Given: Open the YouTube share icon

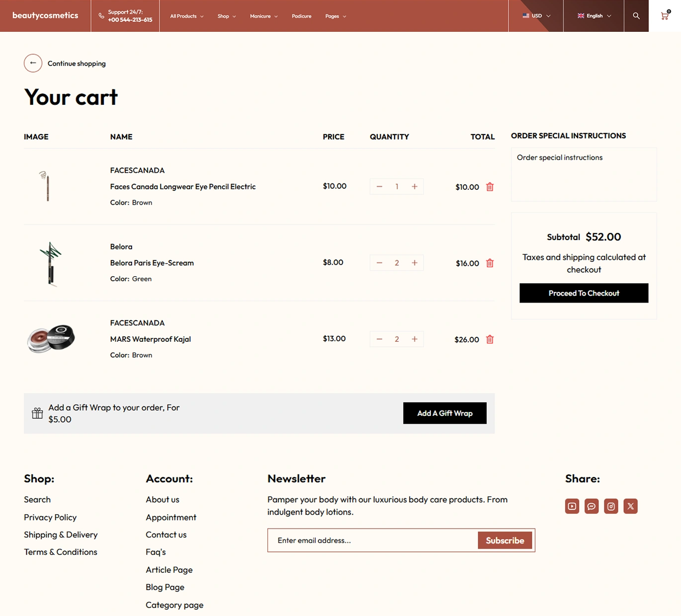Looking at the screenshot, I should coord(572,506).
